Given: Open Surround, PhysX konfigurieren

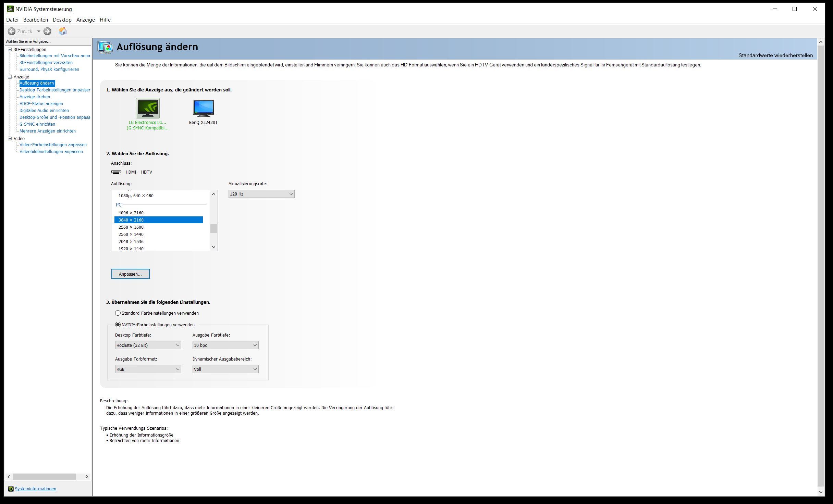Looking at the screenshot, I should (x=49, y=69).
